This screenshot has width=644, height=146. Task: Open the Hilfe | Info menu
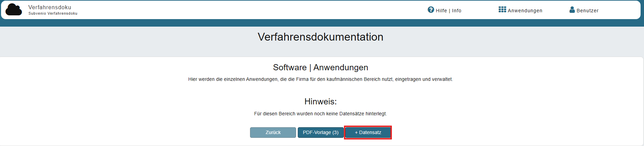[444, 10]
